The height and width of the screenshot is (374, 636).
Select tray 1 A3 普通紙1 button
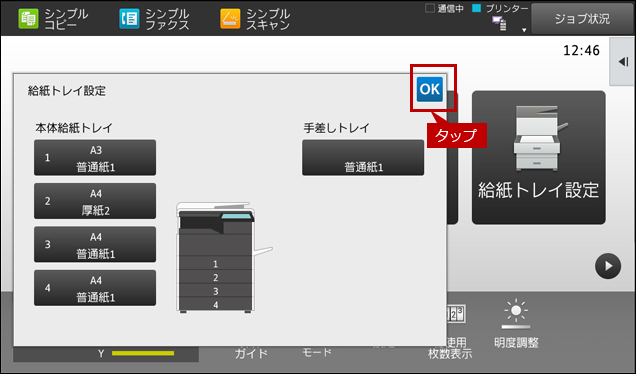pos(95,158)
